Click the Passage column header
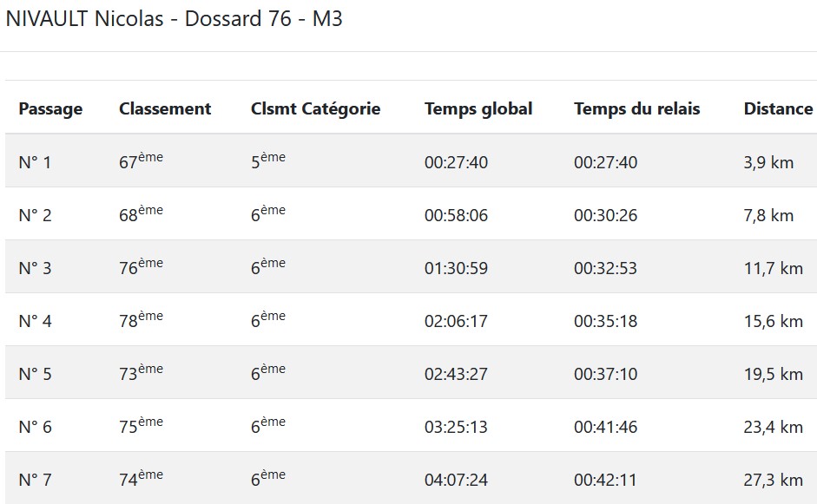 (x=50, y=108)
